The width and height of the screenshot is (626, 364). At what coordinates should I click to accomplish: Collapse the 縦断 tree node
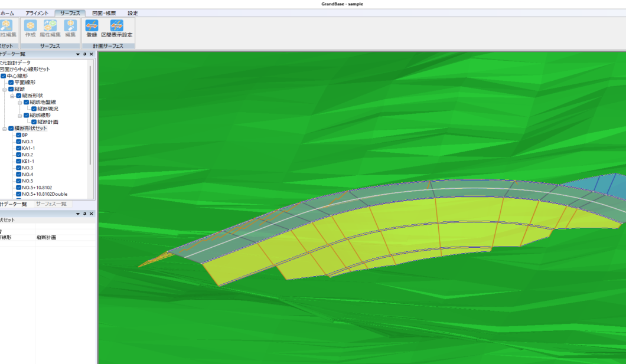click(4, 89)
